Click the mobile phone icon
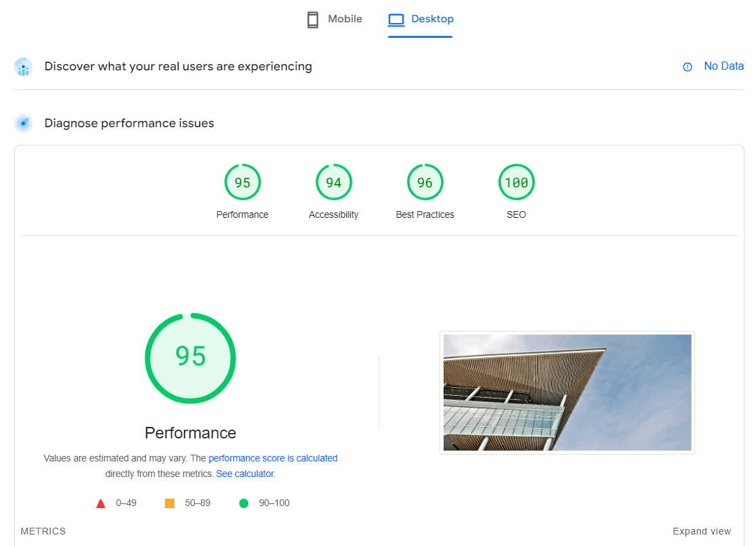 312,20
